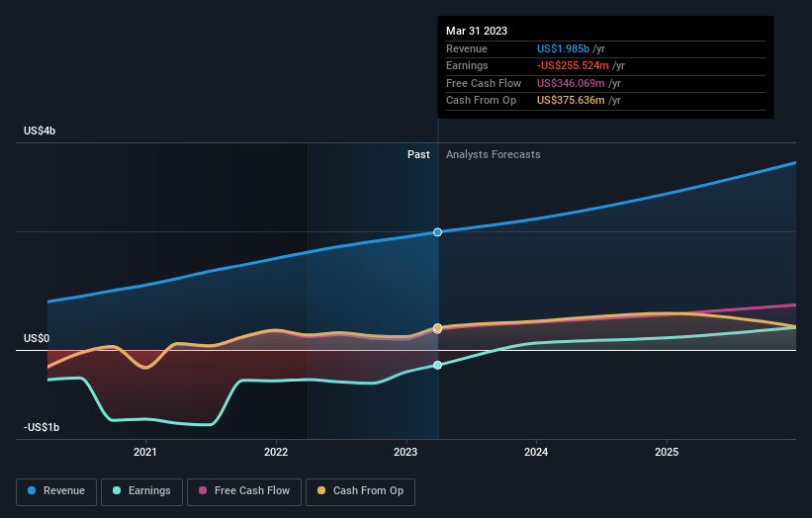The width and height of the screenshot is (812, 518).
Task: Click the 2022 x-axis label
Action: [276, 452]
